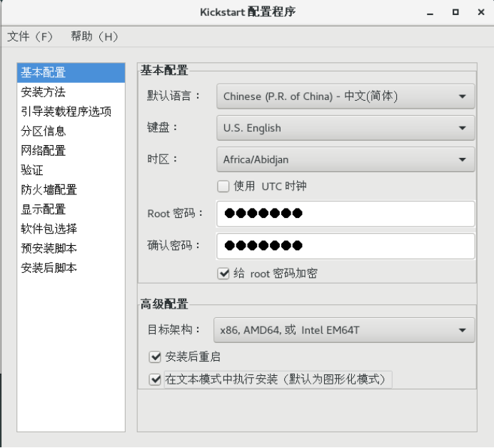
Task: Enable the 使用 UTC 时钟 checkbox
Action: [x=223, y=186]
